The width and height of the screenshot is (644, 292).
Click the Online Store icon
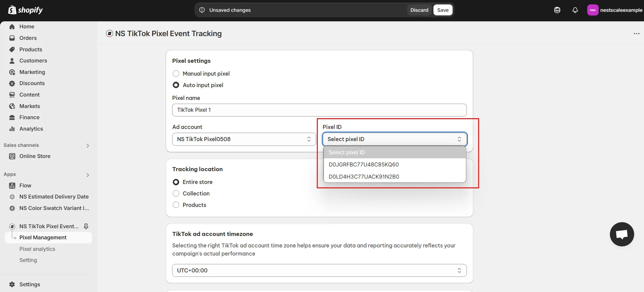click(x=12, y=156)
